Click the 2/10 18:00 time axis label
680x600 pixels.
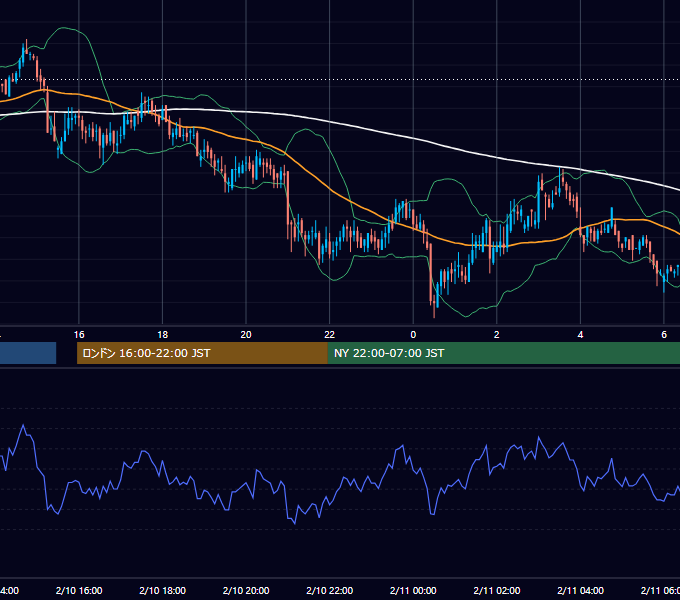coord(163,590)
